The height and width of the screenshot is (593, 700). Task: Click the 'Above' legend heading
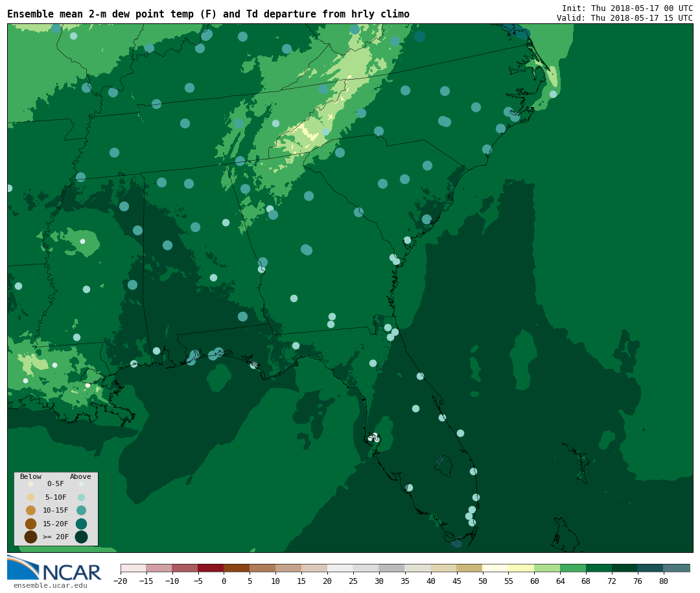pyautogui.click(x=80, y=476)
